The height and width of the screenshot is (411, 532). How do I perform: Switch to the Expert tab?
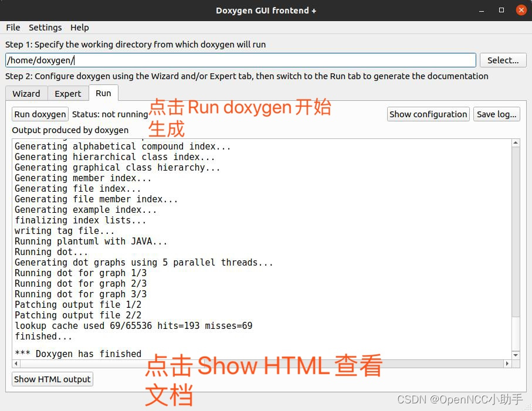coord(68,93)
